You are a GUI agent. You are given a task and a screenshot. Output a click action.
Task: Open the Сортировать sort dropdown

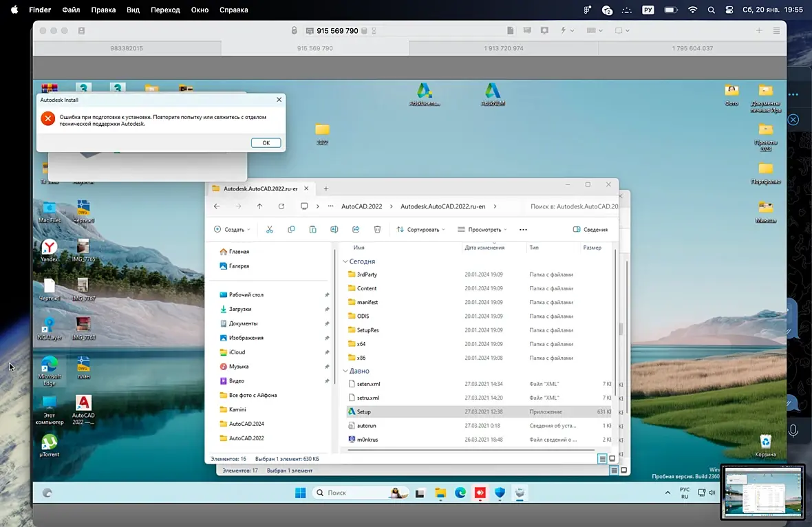(420, 229)
